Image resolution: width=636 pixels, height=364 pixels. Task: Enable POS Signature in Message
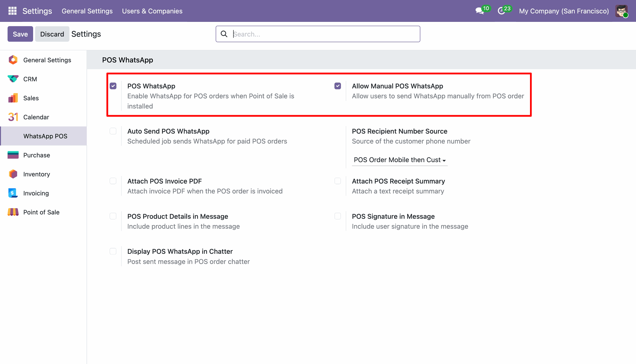[338, 216]
